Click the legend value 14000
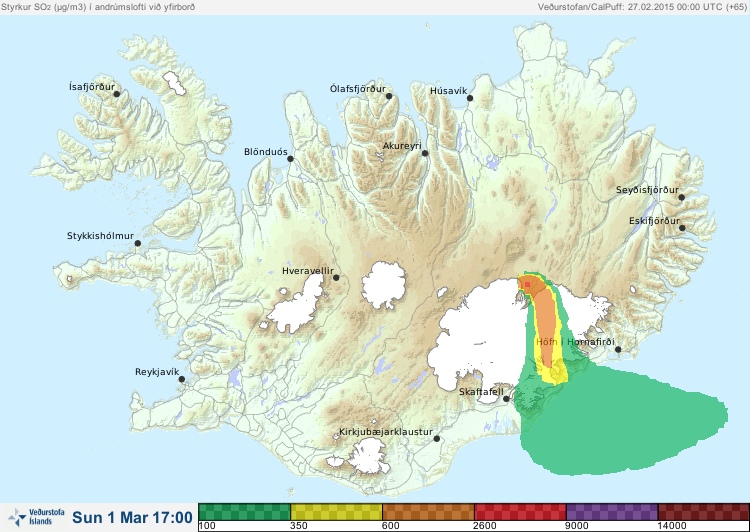Viewport: 750px width, 532px height. click(x=672, y=526)
